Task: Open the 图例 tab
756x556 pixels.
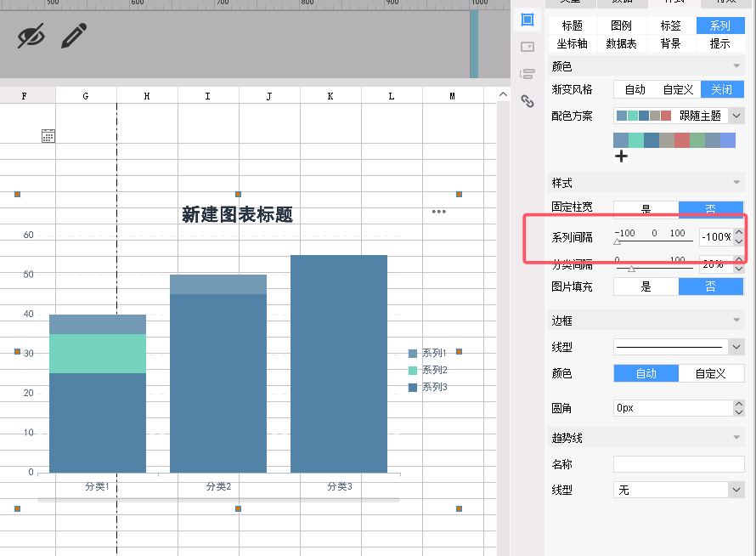Action: pyautogui.click(x=622, y=26)
